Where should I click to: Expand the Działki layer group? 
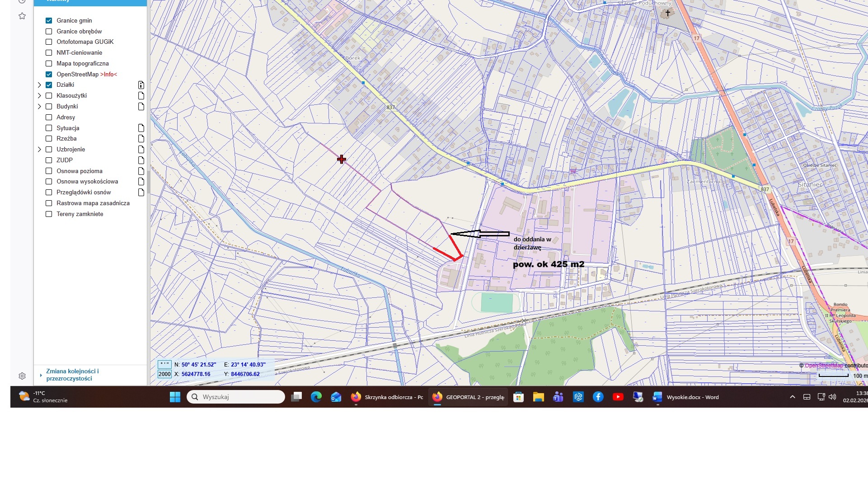tap(39, 85)
